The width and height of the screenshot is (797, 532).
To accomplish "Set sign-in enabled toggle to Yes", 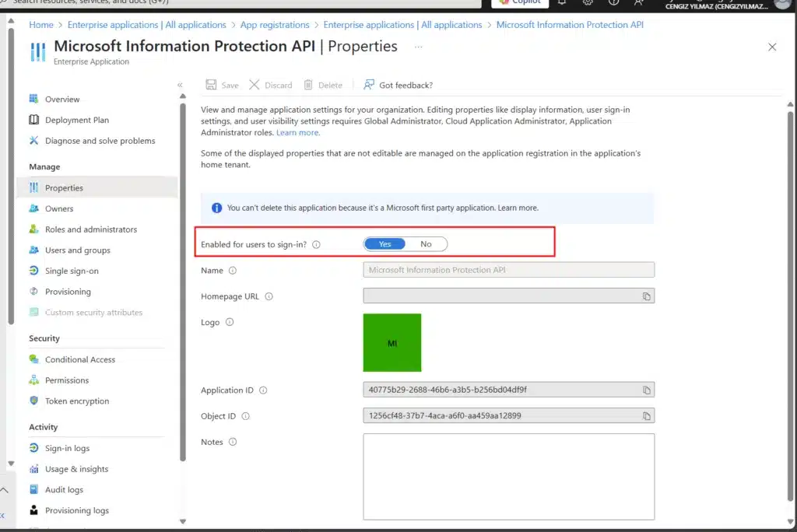I will pos(385,244).
